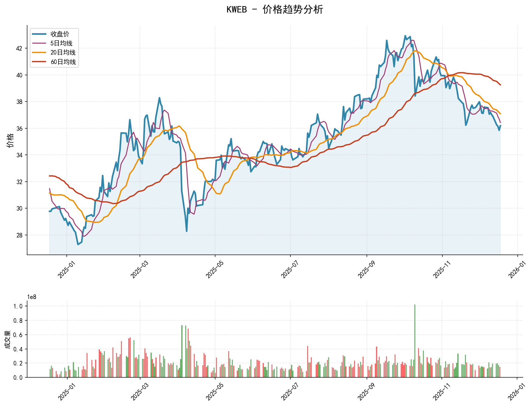This screenshot has width=532, height=406.
Task: Click the chart title KWEB - 价格趋势分析
Action: coord(275,10)
